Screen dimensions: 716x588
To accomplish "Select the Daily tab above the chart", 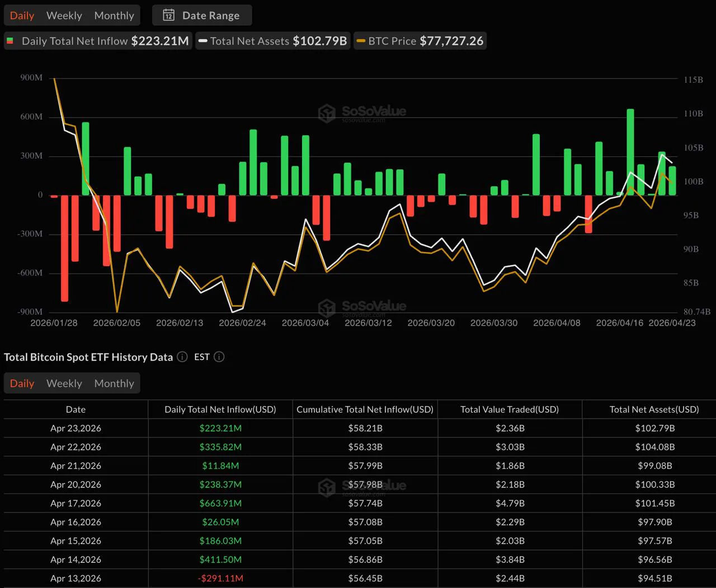I will click(22, 15).
